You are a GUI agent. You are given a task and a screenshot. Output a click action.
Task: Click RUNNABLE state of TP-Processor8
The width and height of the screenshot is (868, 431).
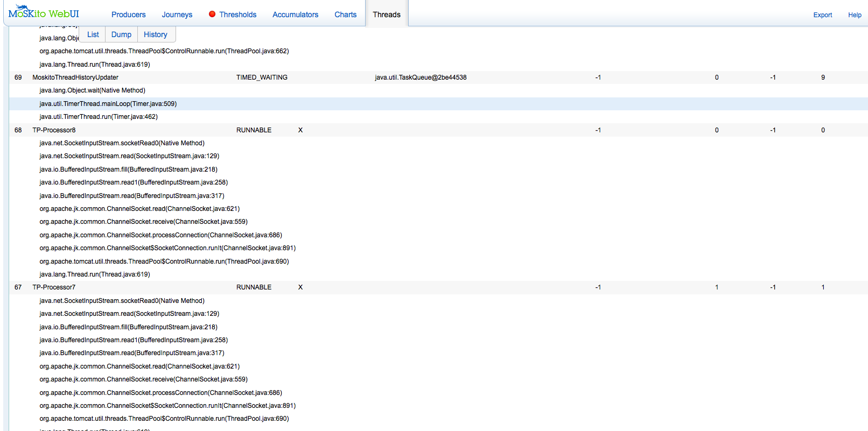(x=254, y=130)
